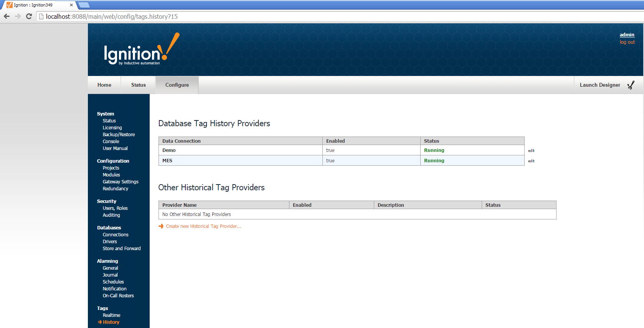Click the Ignition logo
This screenshot has height=328, width=644.
click(141, 49)
